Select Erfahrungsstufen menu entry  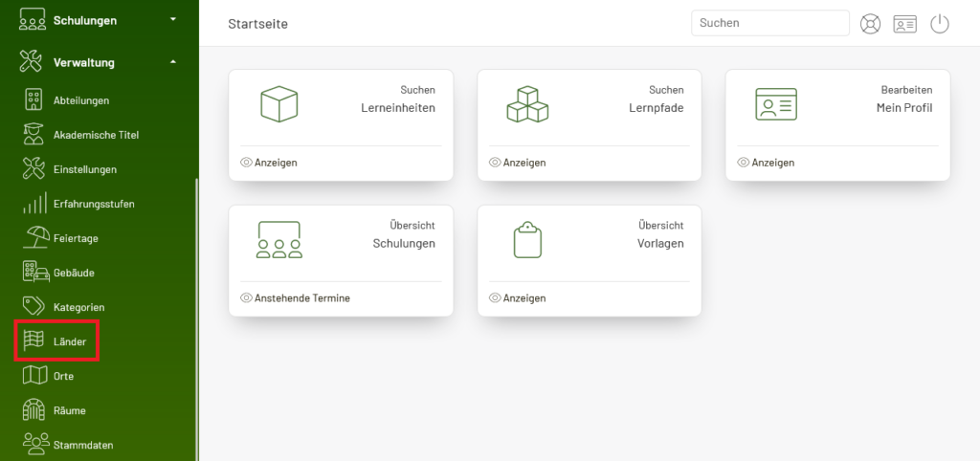[x=94, y=204]
